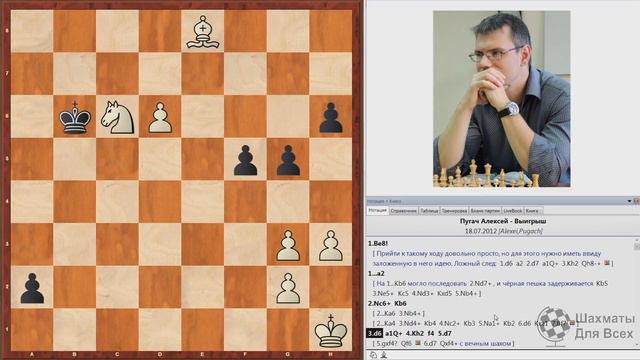Viewport: 640px width, 360px height.
Task: Open variation move 2...Ka4
Action: click(x=386, y=323)
